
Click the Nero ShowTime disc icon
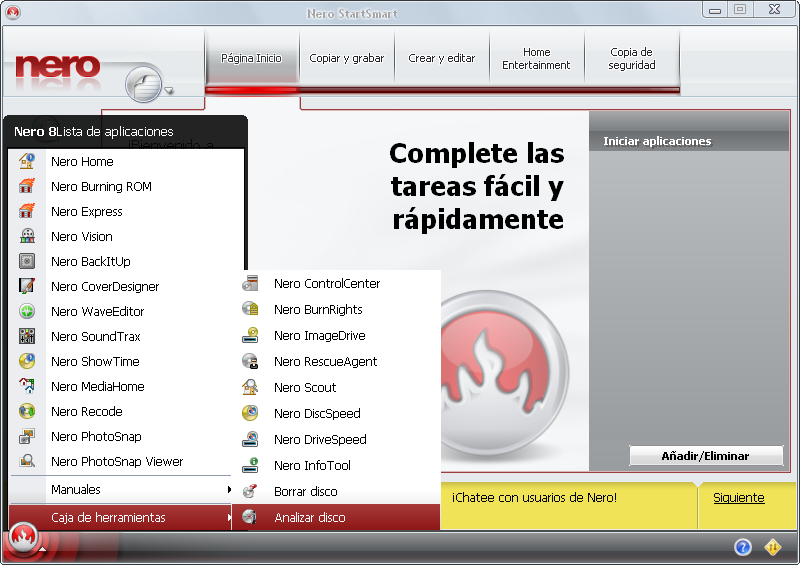[27, 361]
